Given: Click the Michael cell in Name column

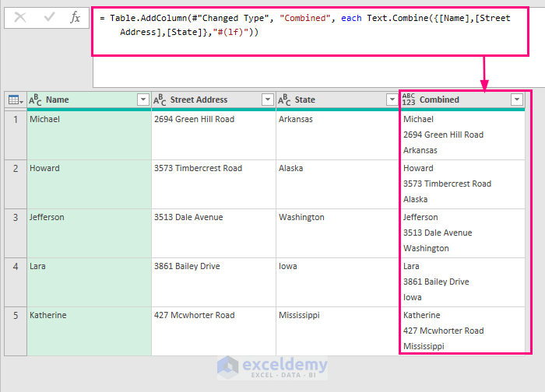Looking at the screenshot, I should pos(90,135).
